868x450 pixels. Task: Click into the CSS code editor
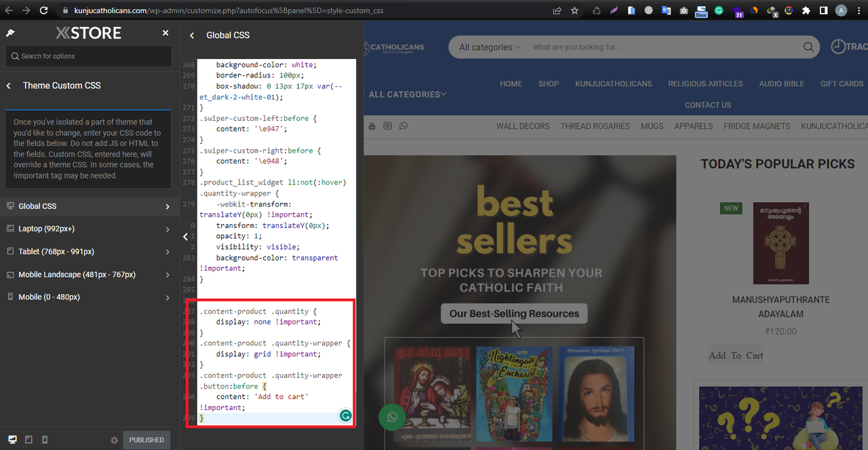tap(276, 242)
